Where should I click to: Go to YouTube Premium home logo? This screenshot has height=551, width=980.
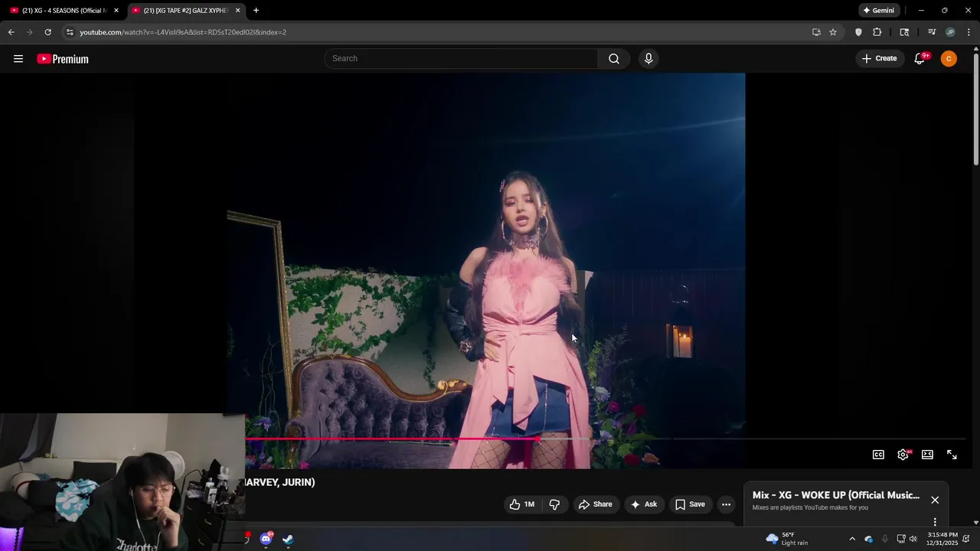pyautogui.click(x=63, y=59)
